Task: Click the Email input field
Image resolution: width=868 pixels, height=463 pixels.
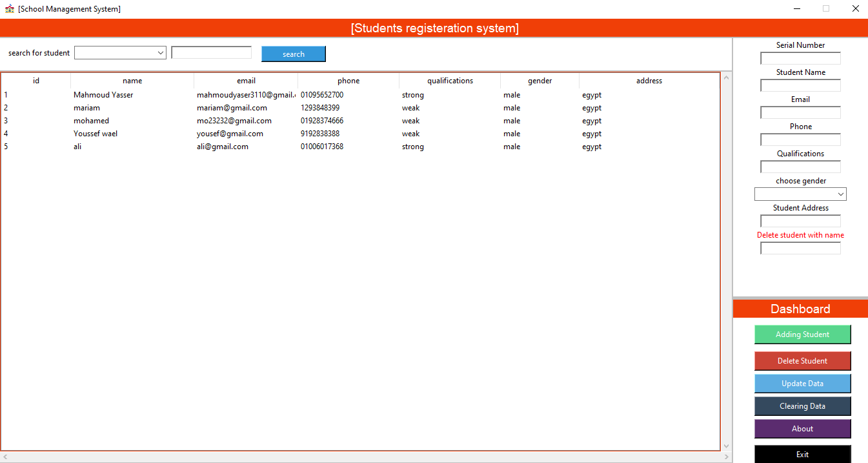Action: 800,112
